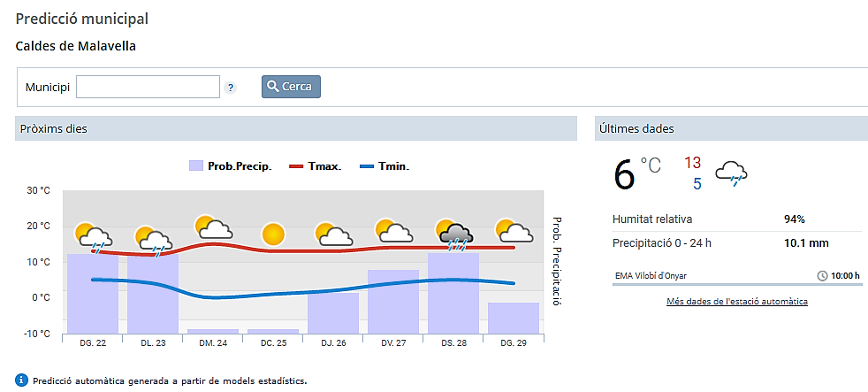This screenshot has width=868, height=392.
Task: Click the DG. 22 weather icon
Action: tap(93, 236)
